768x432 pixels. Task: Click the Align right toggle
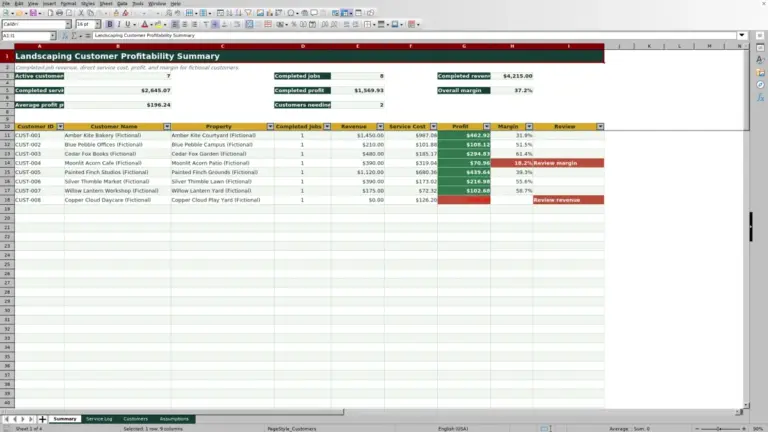[x=194, y=24]
